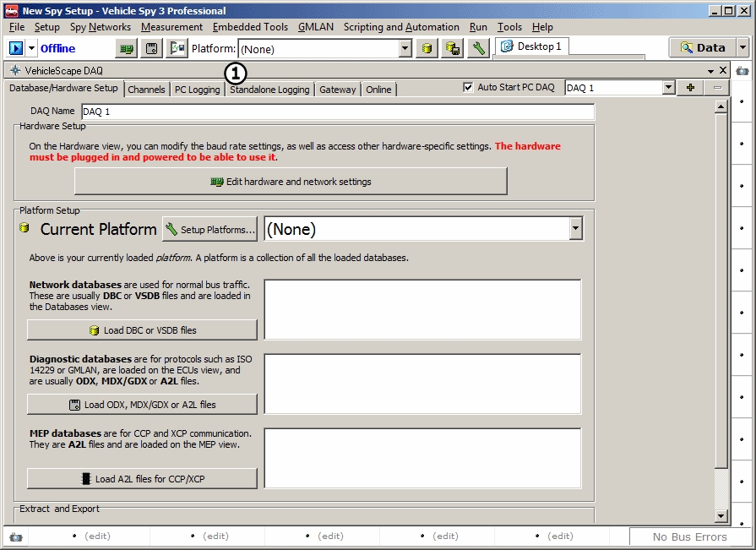This screenshot has height=550, width=756.
Task: Click the plus icon to add DAQ
Action: click(x=690, y=88)
